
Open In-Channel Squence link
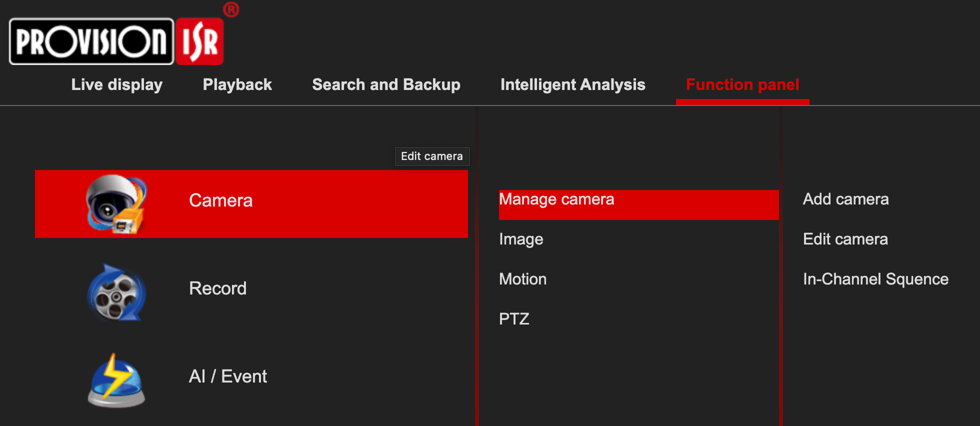click(875, 279)
